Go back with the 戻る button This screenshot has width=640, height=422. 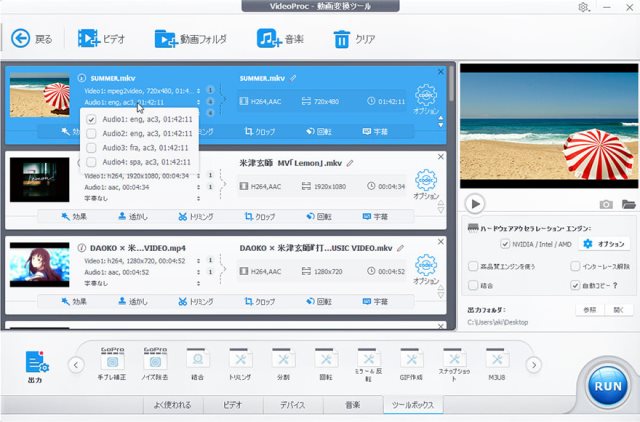pyautogui.click(x=31, y=39)
